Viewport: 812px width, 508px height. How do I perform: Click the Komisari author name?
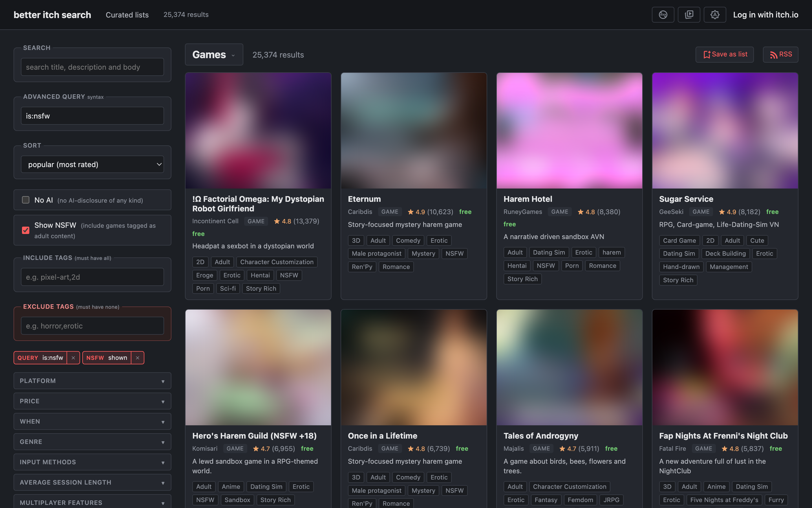[x=205, y=448]
